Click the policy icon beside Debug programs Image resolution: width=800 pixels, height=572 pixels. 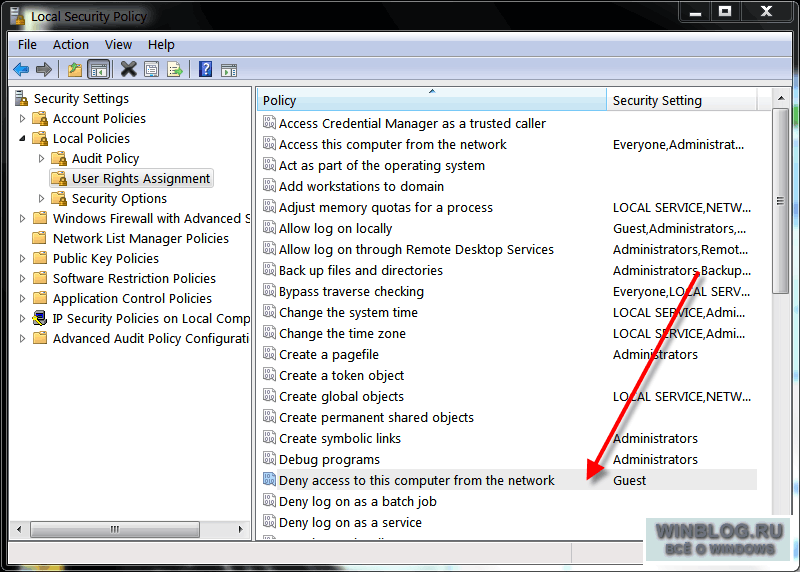click(x=269, y=458)
